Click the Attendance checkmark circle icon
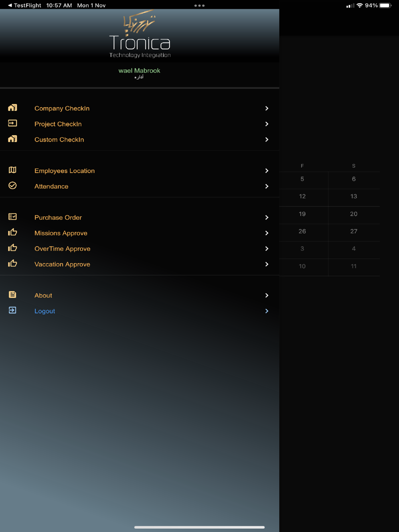 [12, 185]
